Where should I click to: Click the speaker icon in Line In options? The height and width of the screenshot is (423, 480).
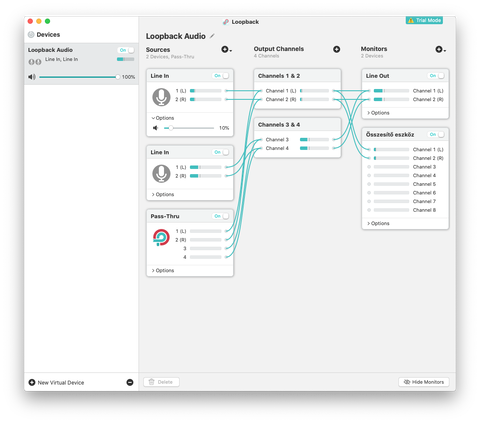(x=155, y=128)
